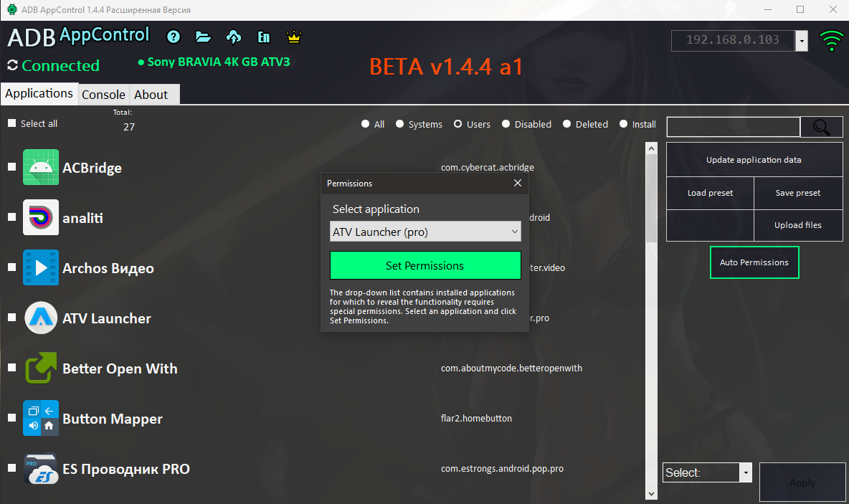Enable the Select all checkbox
Viewport: 849px width, 504px height.
pyautogui.click(x=10, y=123)
